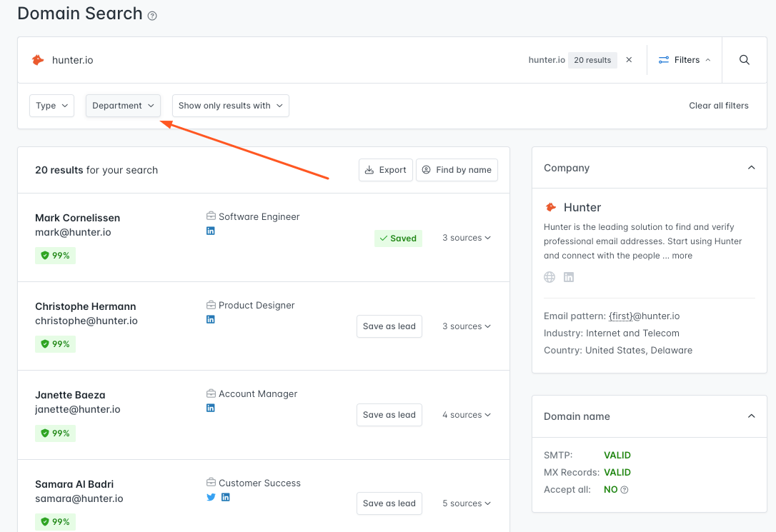This screenshot has width=776, height=532.
Task: Click the Account Manager job title
Action: coord(259,393)
